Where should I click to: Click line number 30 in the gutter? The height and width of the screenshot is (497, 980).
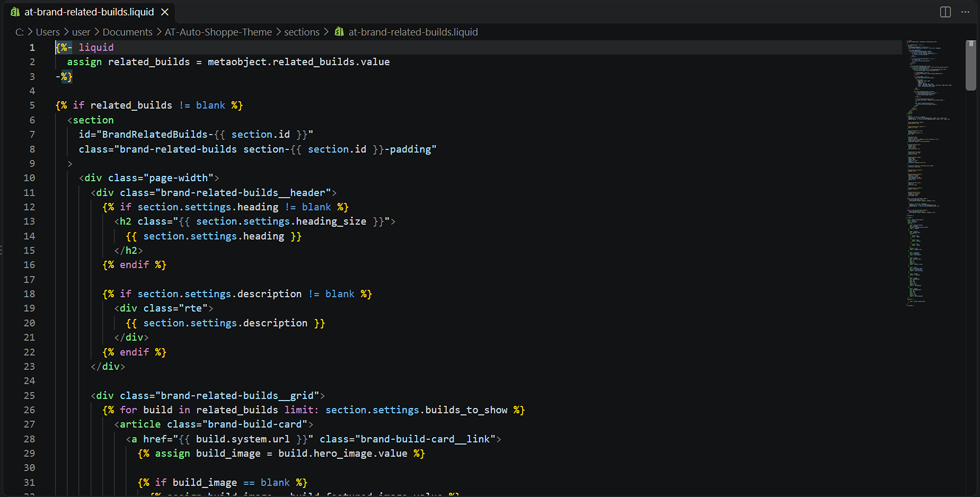[29, 467]
